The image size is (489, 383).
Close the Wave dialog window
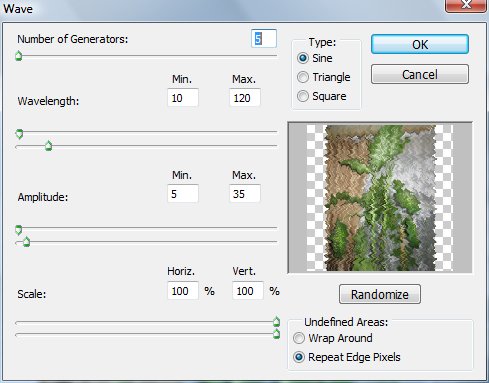[466, 5]
